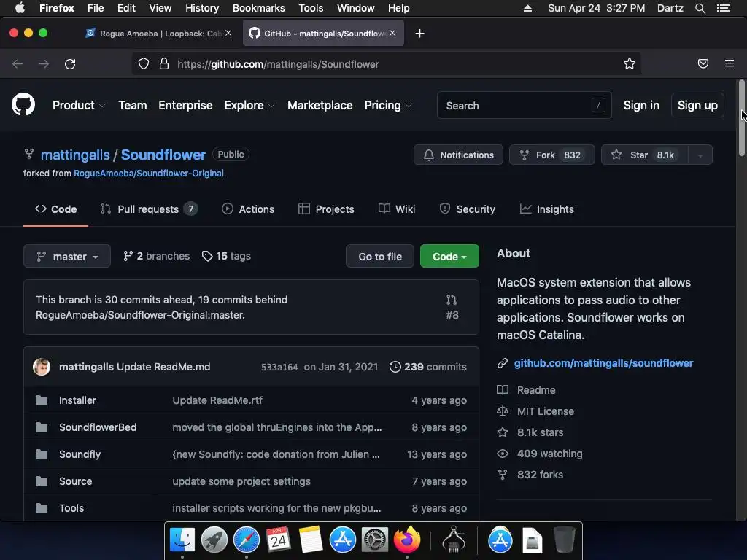The image size is (747, 560).
Task: Open Trash in the Dock
Action: (564, 540)
